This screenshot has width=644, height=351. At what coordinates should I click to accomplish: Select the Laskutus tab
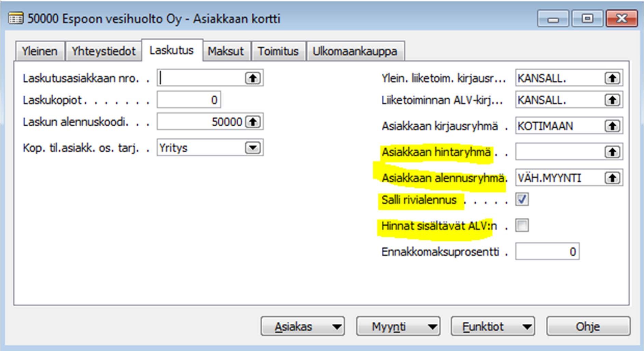pyautogui.click(x=172, y=50)
